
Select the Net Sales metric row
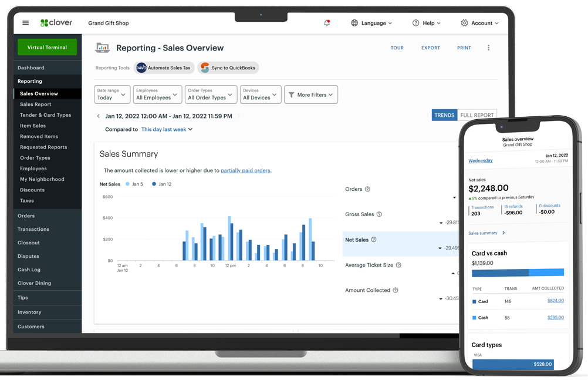click(400, 244)
